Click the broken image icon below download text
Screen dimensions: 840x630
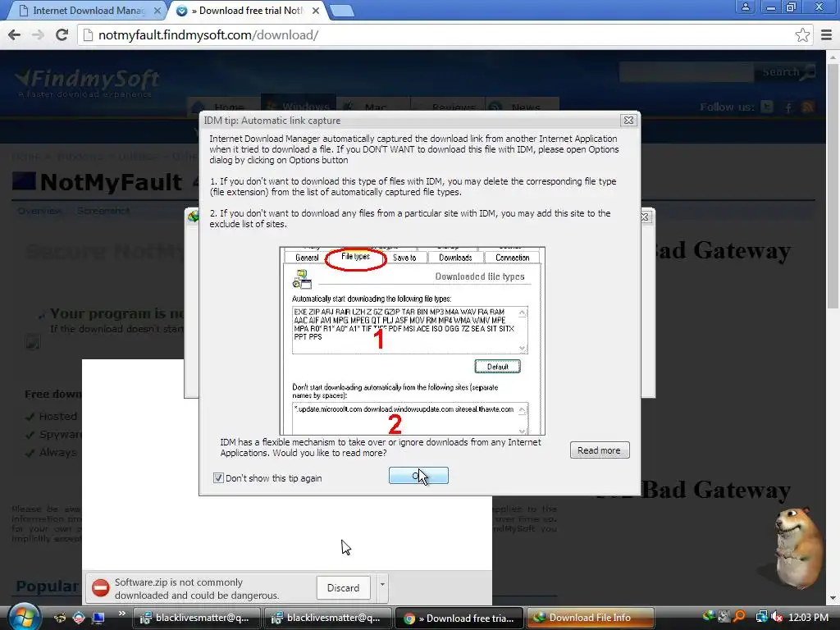33,342
